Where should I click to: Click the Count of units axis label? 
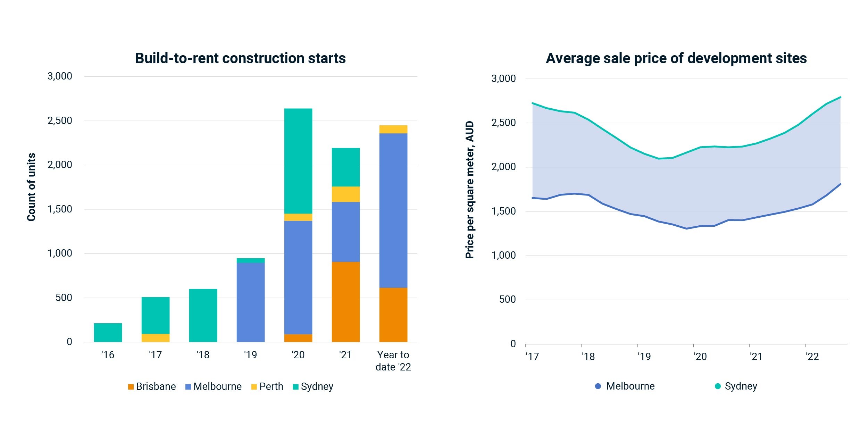31,187
